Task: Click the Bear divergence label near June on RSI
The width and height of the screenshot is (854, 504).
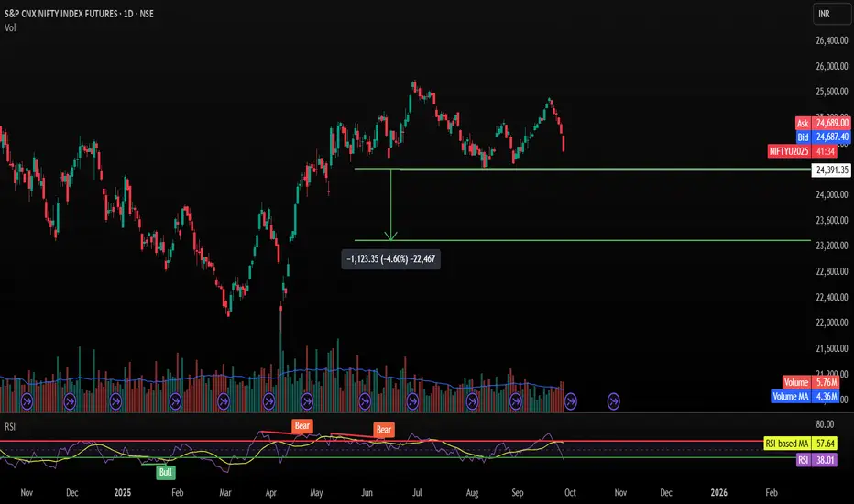Action: (x=383, y=430)
